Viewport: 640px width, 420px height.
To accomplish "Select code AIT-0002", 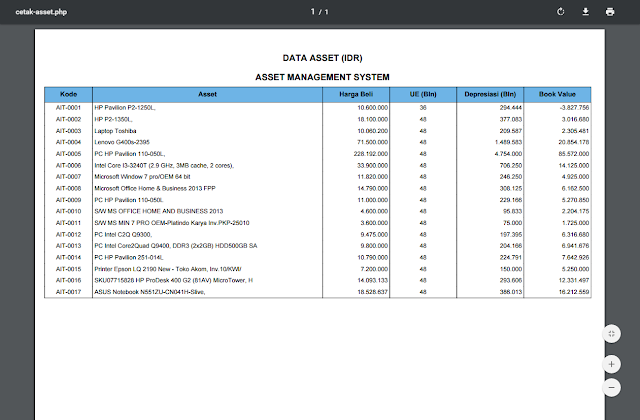I will [x=69, y=119].
